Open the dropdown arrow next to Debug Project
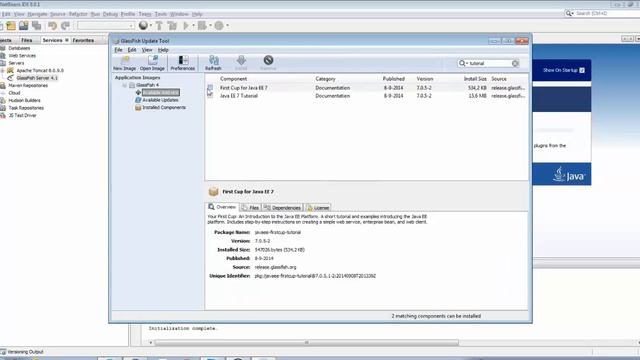 tap(210, 26)
